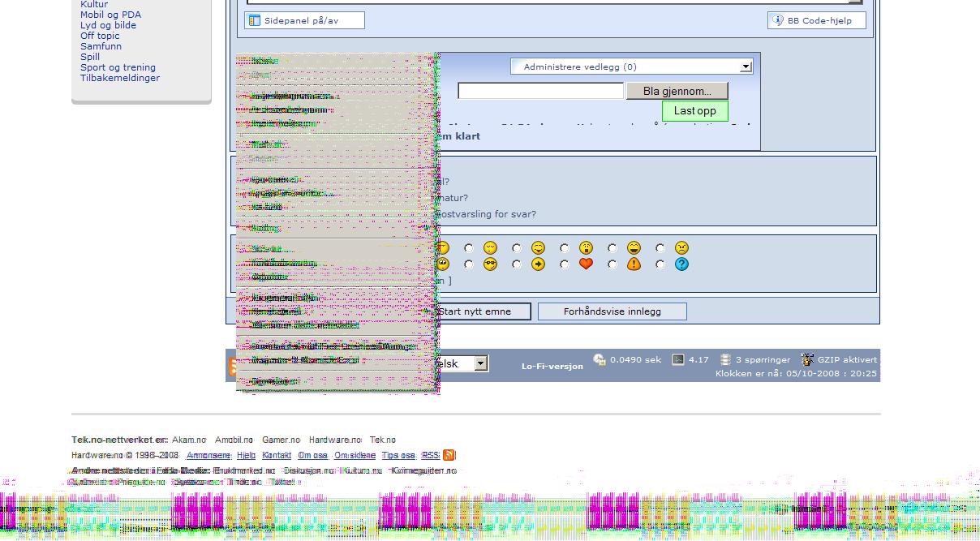Select radio button for question mark icon
This screenshot has height=541, width=980.
click(x=660, y=264)
